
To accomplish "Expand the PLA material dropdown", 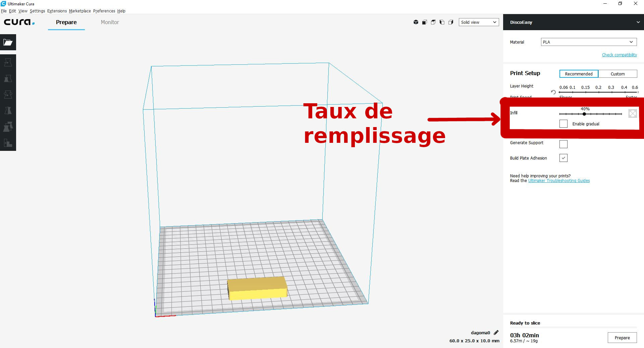I will (x=589, y=42).
